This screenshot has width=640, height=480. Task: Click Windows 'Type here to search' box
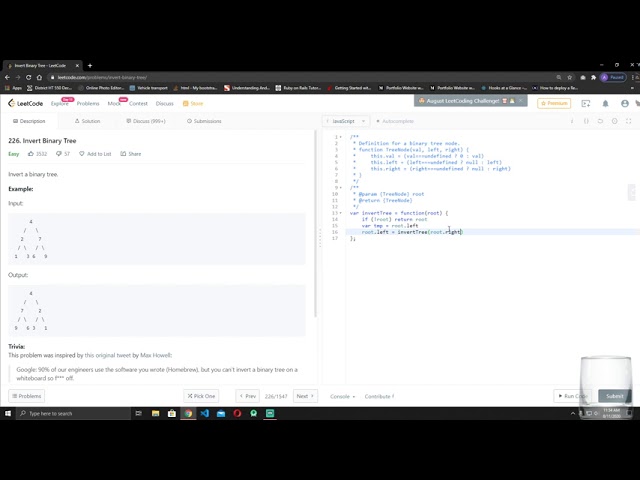coord(73,413)
